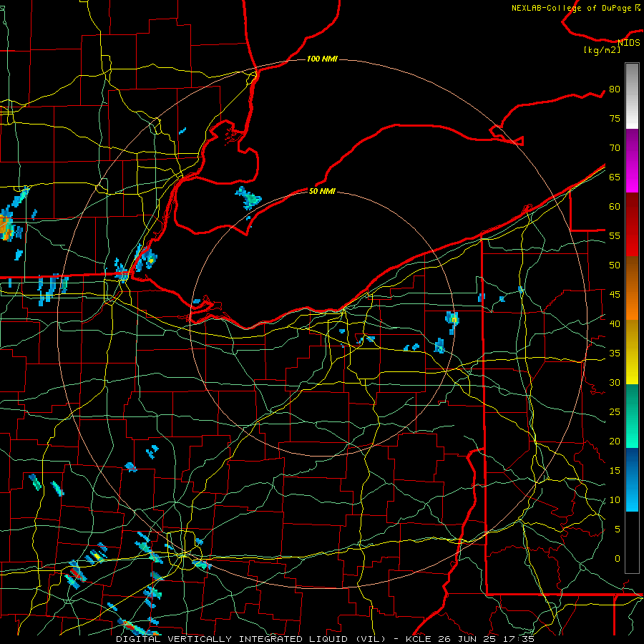Click the "50 NMI" range ring label
This screenshot has width=644, height=644.
click(x=322, y=191)
